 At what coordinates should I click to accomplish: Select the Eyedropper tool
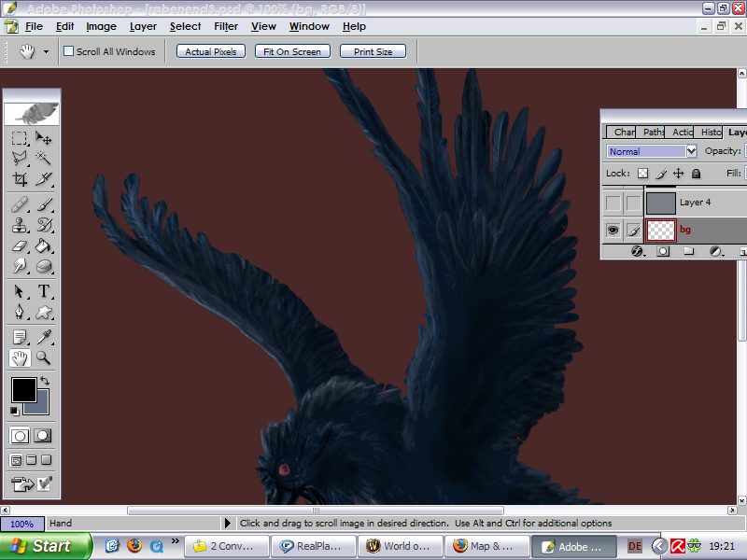tap(44, 337)
